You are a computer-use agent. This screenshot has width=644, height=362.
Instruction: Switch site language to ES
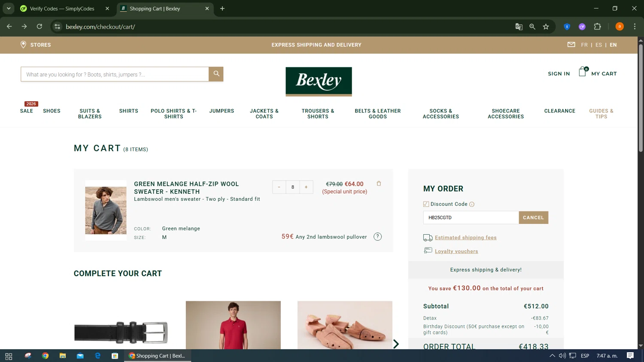click(598, 45)
